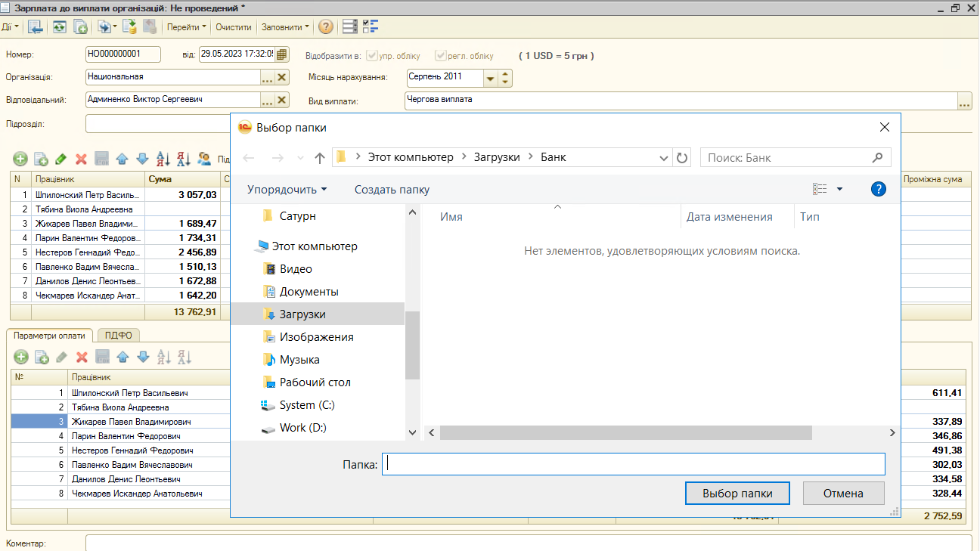Toggle the упр. обліку checkbox
Image resolution: width=980 pixels, height=551 pixels.
click(371, 55)
